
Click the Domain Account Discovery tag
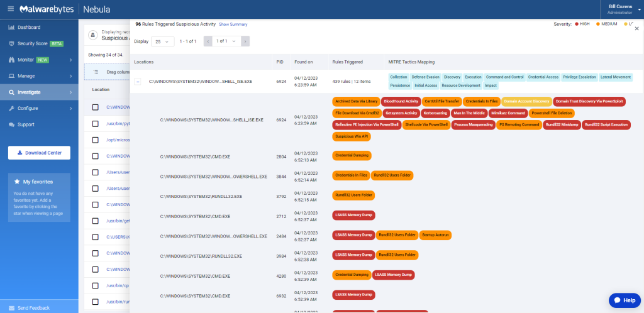[x=526, y=101]
